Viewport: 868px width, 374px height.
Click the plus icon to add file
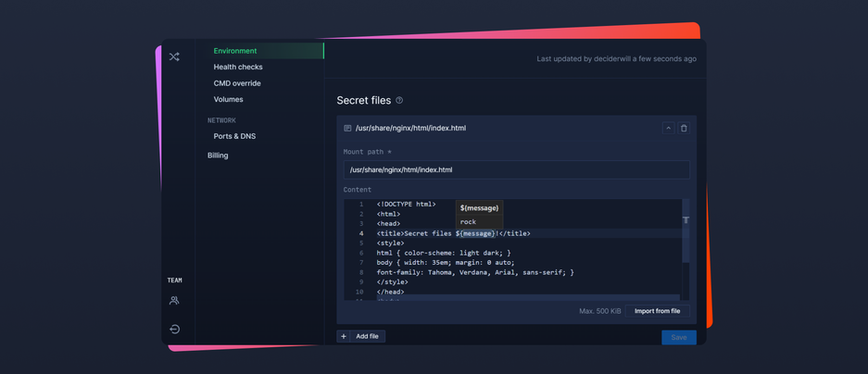(343, 336)
